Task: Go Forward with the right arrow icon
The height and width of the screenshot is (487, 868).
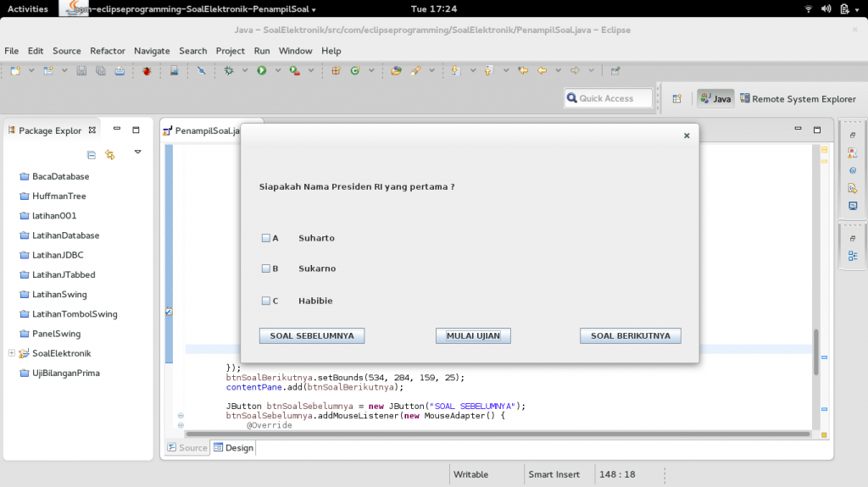Action: tap(576, 70)
